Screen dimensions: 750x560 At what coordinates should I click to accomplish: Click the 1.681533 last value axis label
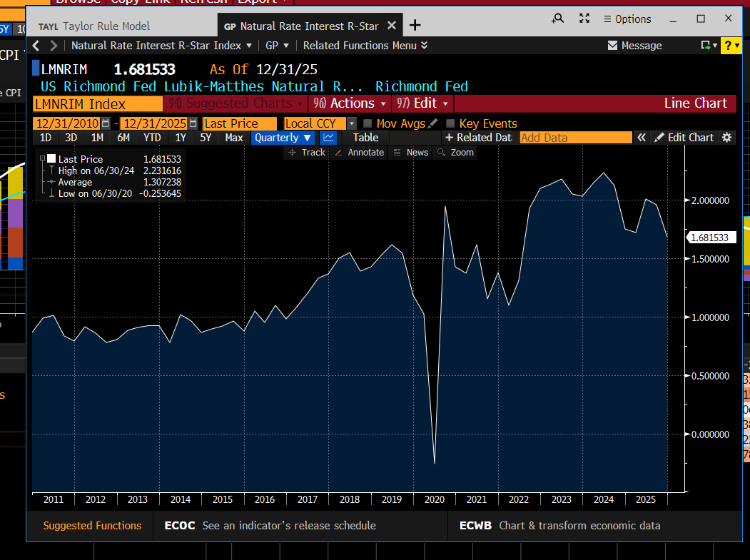(710, 238)
